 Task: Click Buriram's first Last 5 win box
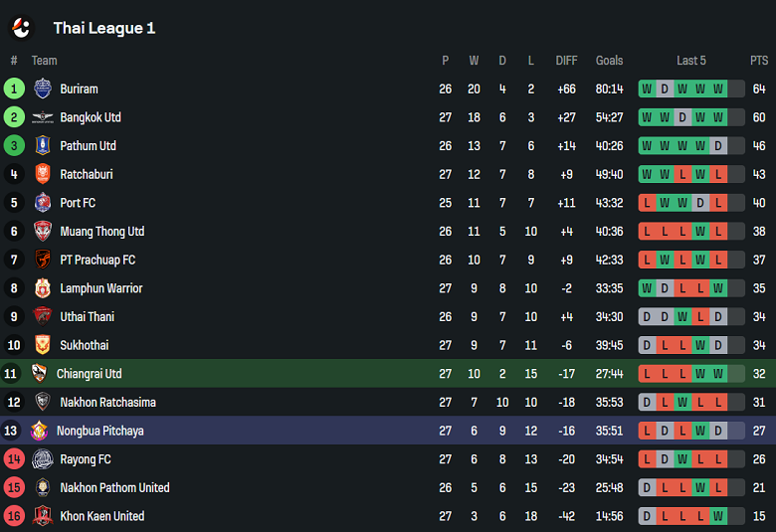click(648, 89)
